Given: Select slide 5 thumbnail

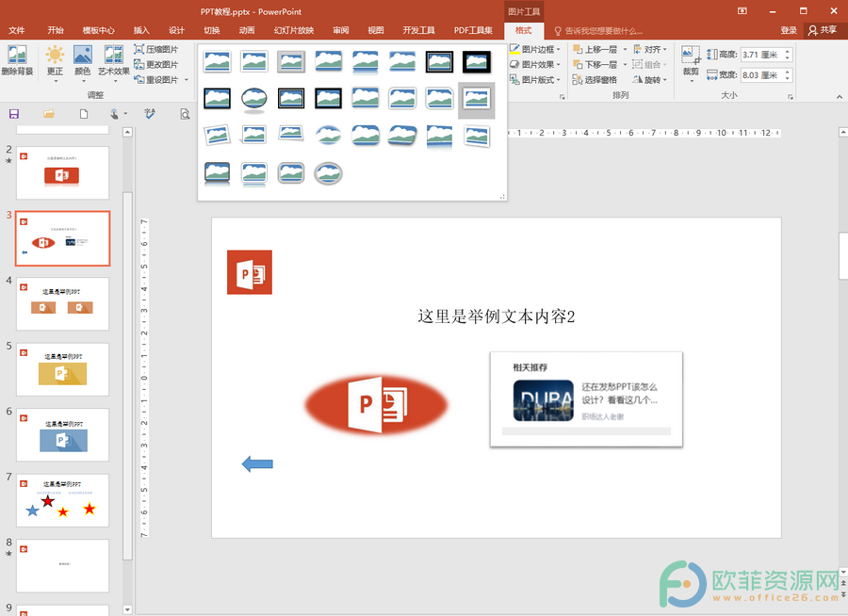Looking at the screenshot, I should click(63, 369).
